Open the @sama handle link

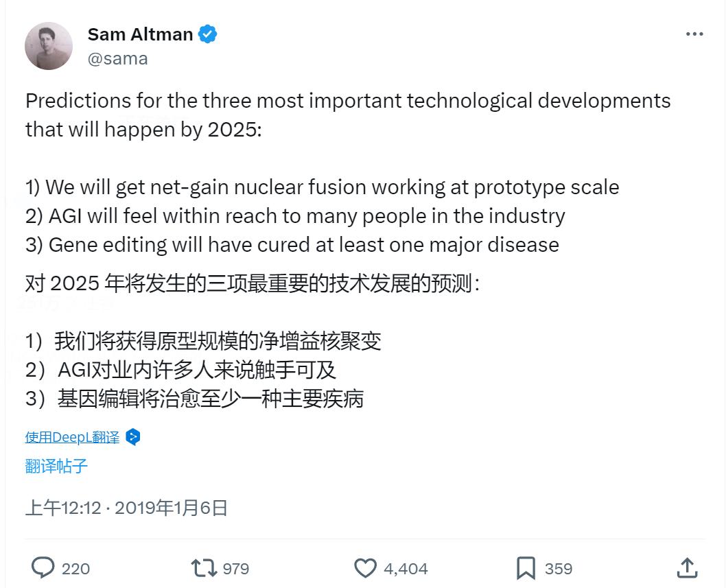(118, 58)
